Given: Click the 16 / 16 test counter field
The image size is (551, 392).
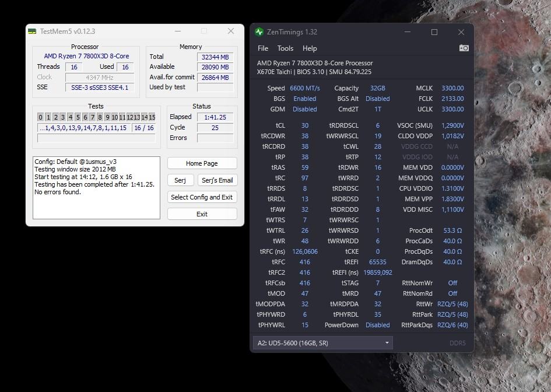Looking at the screenshot, I should pos(143,128).
